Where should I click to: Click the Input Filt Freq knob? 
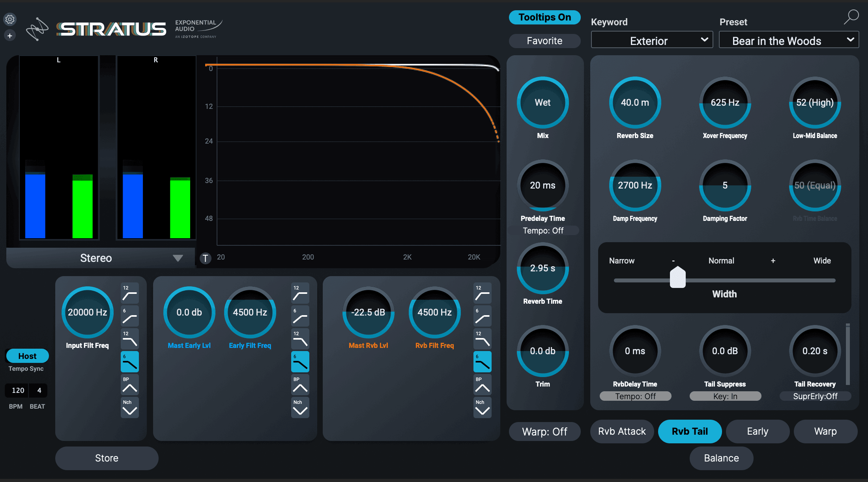coord(88,312)
